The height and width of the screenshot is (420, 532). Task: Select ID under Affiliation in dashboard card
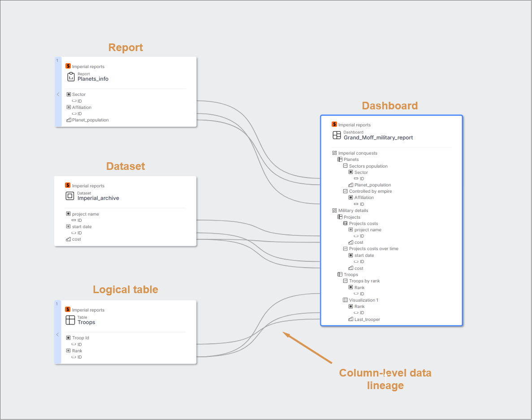point(362,204)
